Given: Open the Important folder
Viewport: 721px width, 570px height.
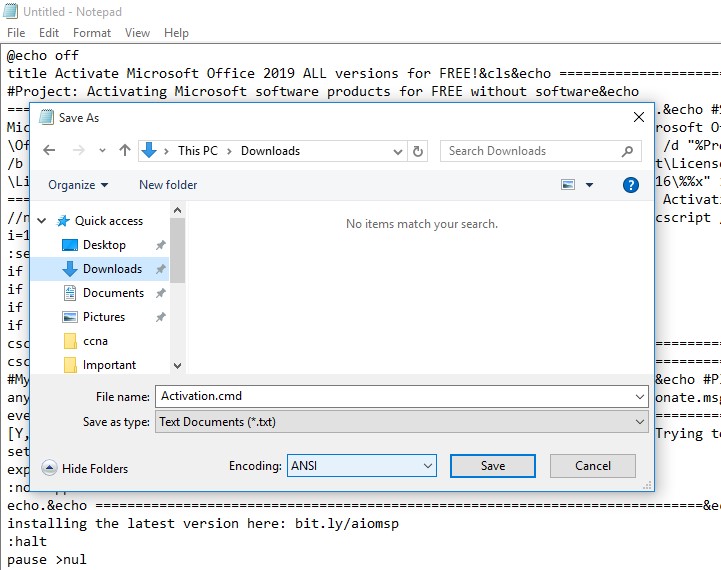Looking at the screenshot, I should 109,365.
